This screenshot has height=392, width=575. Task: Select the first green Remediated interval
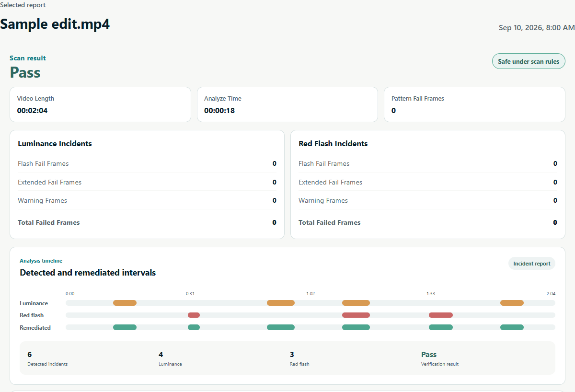(x=125, y=327)
